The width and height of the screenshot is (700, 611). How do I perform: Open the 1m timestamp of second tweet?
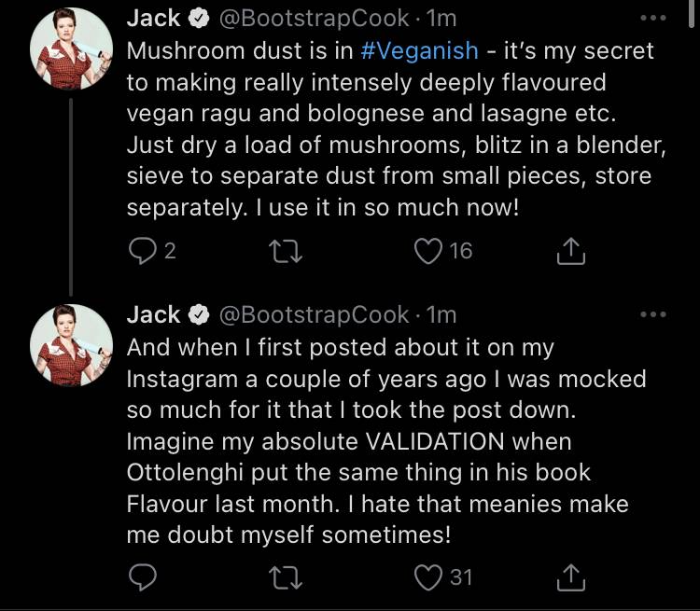[441, 314]
